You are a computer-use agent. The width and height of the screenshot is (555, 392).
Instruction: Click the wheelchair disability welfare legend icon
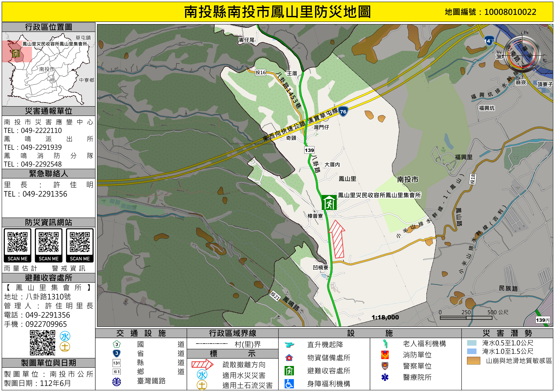pyautogui.click(x=289, y=384)
